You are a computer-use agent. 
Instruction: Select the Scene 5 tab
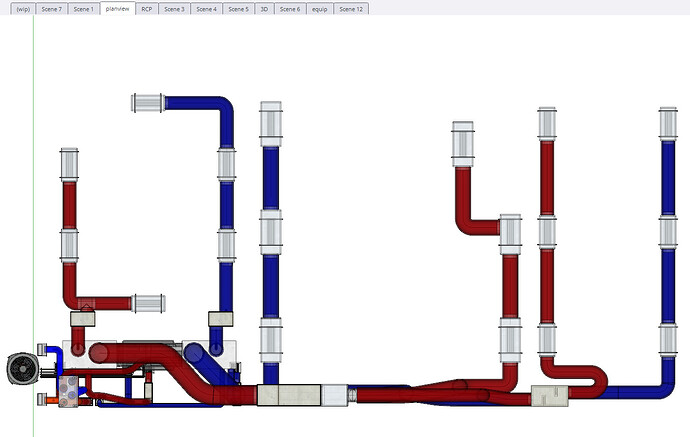pyautogui.click(x=239, y=9)
